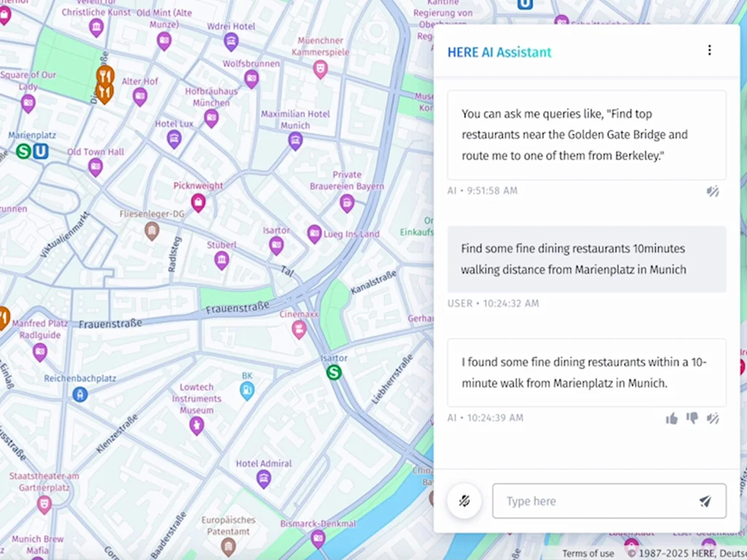This screenshot has height=560, width=747.
Task: Click the send message paper plane icon
Action: (x=705, y=501)
